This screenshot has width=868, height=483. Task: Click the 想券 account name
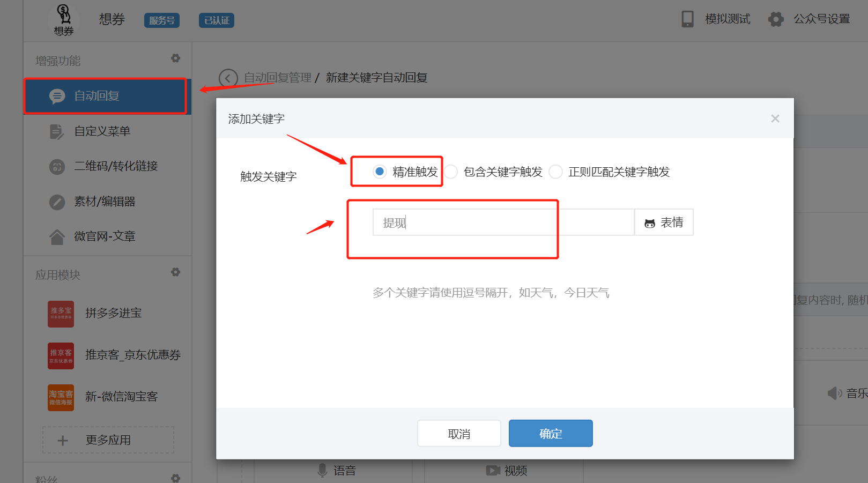pos(112,20)
